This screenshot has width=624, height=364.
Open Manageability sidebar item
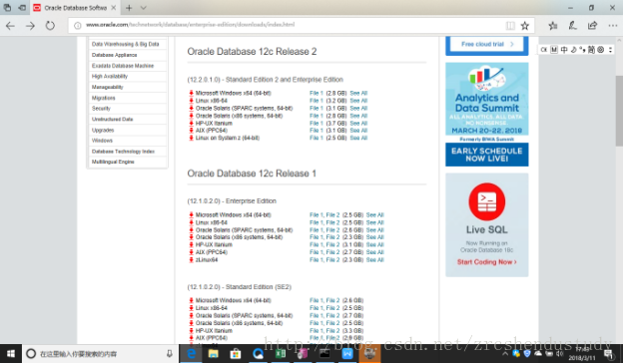pos(107,87)
